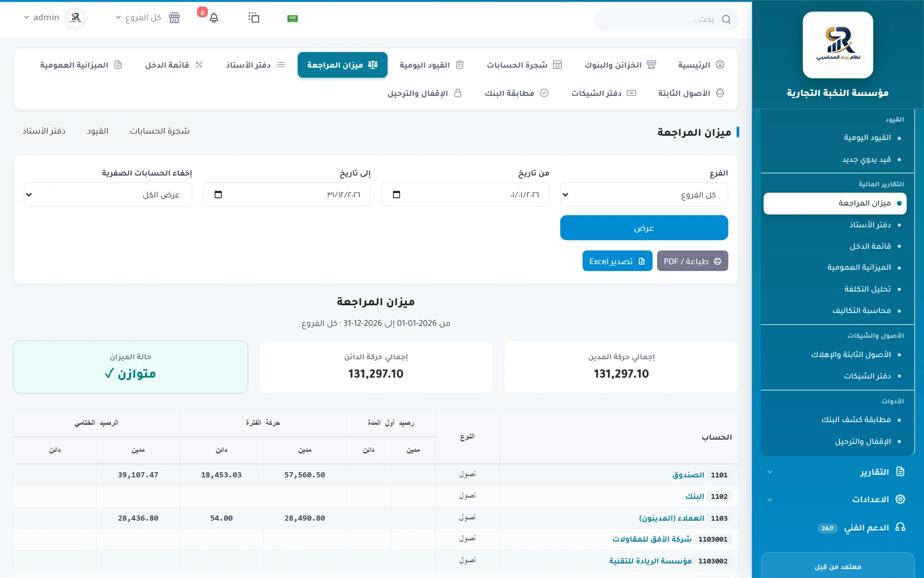This screenshot has height=578, width=924.
Task: Click the إلى تاريخ date field
Action: click(x=287, y=195)
